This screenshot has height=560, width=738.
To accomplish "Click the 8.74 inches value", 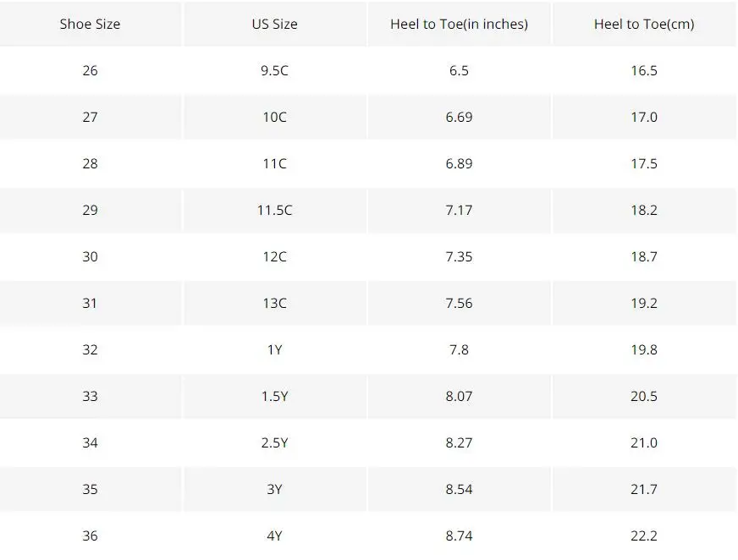I will [x=459, y=536].
